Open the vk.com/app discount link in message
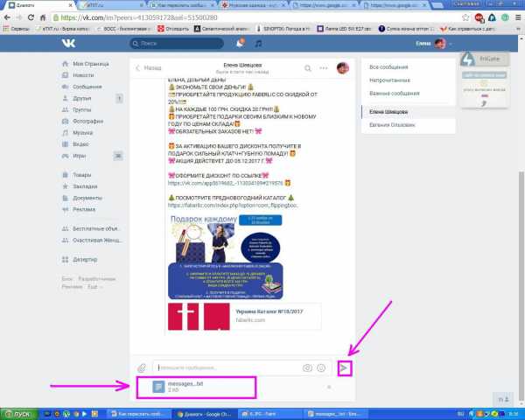The width and height of the screenshot is (525, 420). (x=226, y=183)
